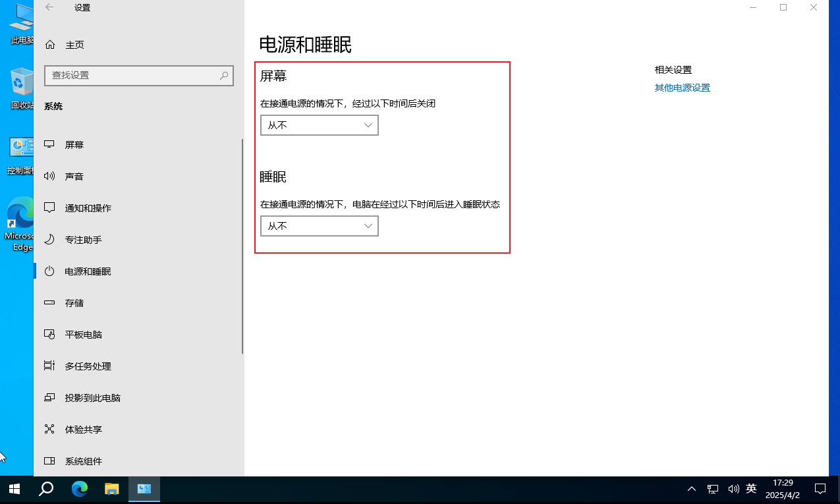Click the search magnifier in 查找设置 box
The image size is (840, 504).
[224, 75]
